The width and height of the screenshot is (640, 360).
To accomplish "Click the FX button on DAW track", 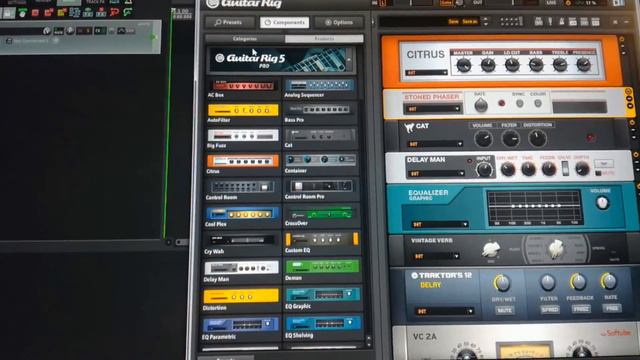I will pos(99,31).
